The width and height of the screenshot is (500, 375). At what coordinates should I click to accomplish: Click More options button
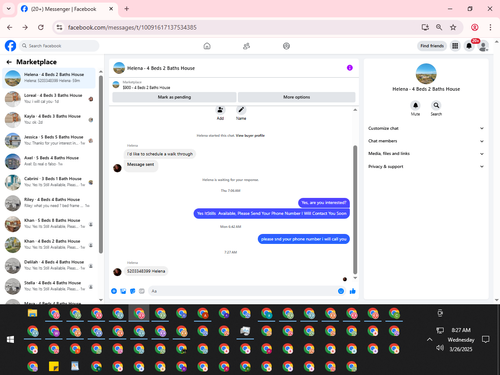coord(297,97)
